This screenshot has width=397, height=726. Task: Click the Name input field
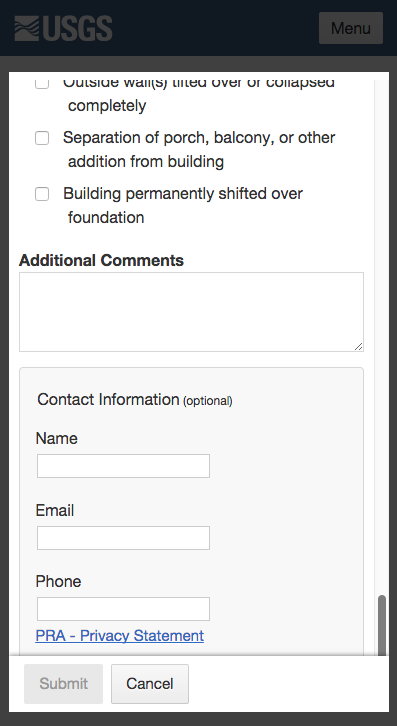point(123,466)
